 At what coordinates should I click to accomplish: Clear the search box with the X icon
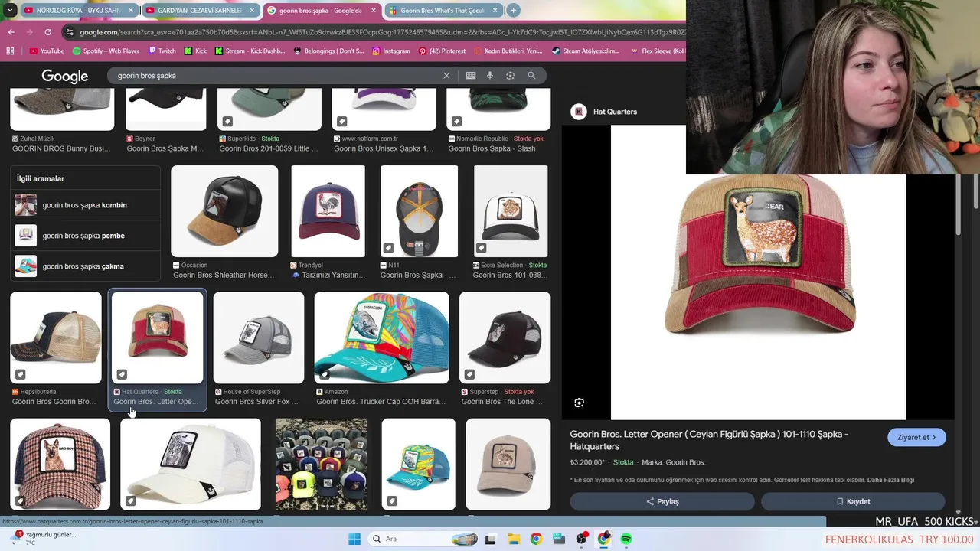[446, 76]
